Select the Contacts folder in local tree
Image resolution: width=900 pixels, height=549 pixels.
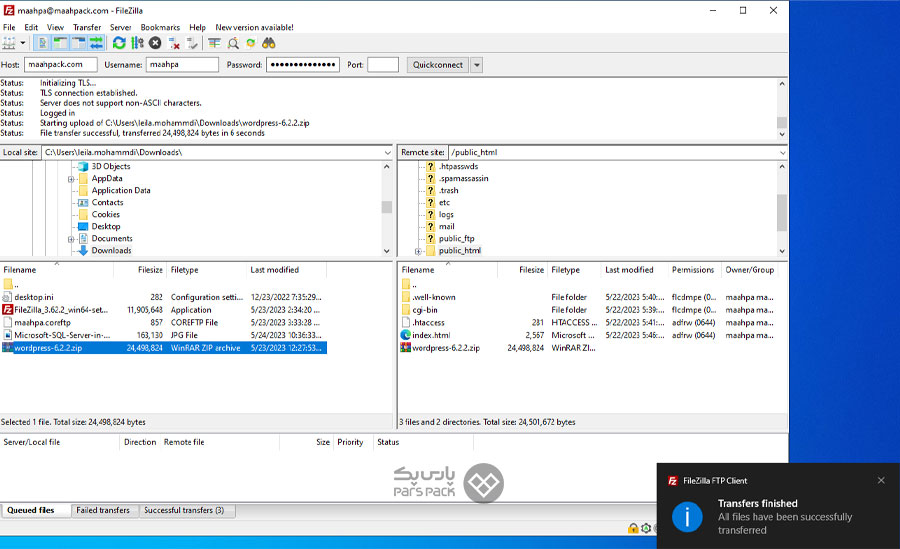coord(107,203)
